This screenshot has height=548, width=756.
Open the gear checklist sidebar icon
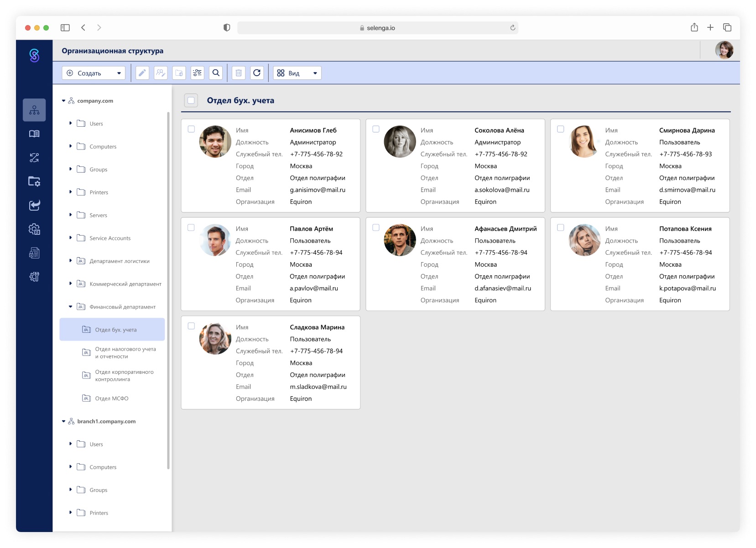pyautogui.click(x=34, y=229)
